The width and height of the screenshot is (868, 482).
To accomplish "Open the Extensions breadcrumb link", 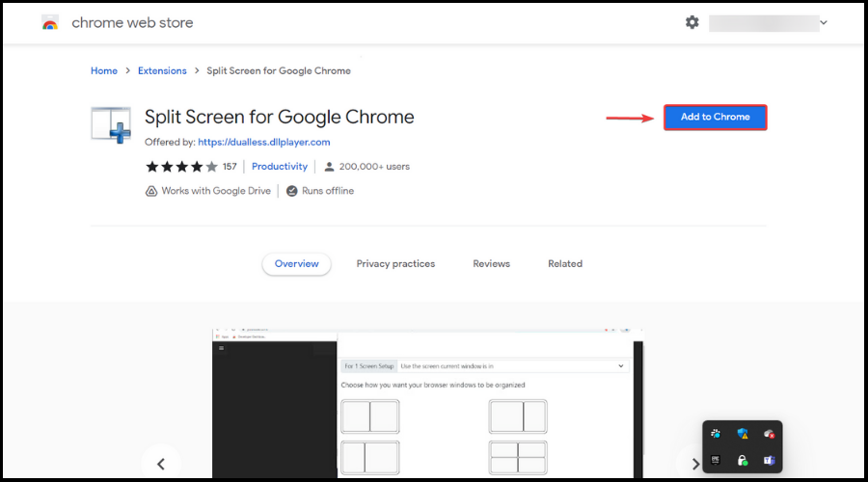I will [162, 70].
